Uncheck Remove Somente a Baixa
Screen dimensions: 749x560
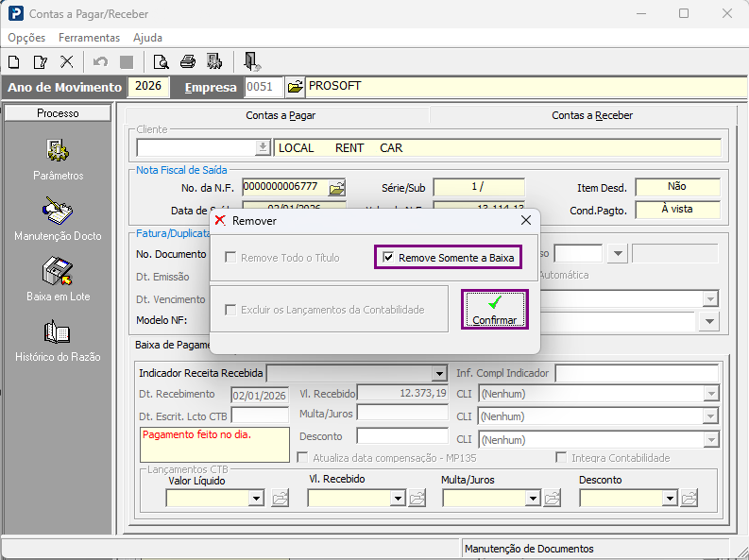(388, 258)
